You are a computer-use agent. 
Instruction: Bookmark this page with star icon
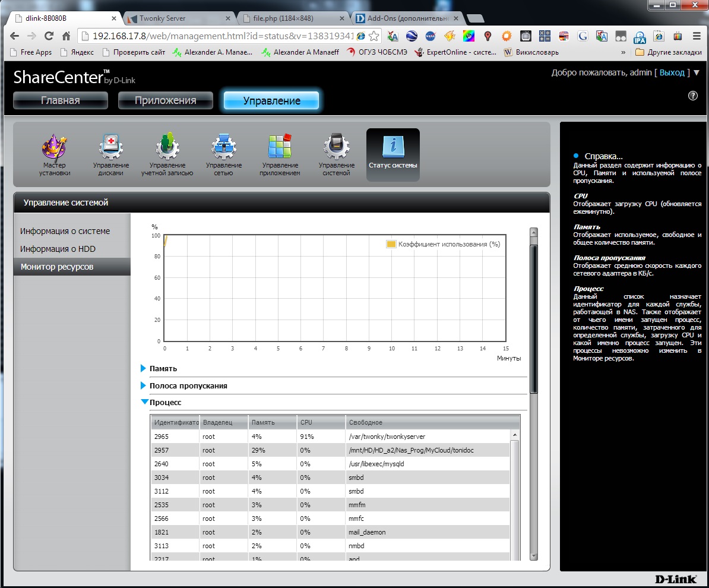tap(374, 36)
